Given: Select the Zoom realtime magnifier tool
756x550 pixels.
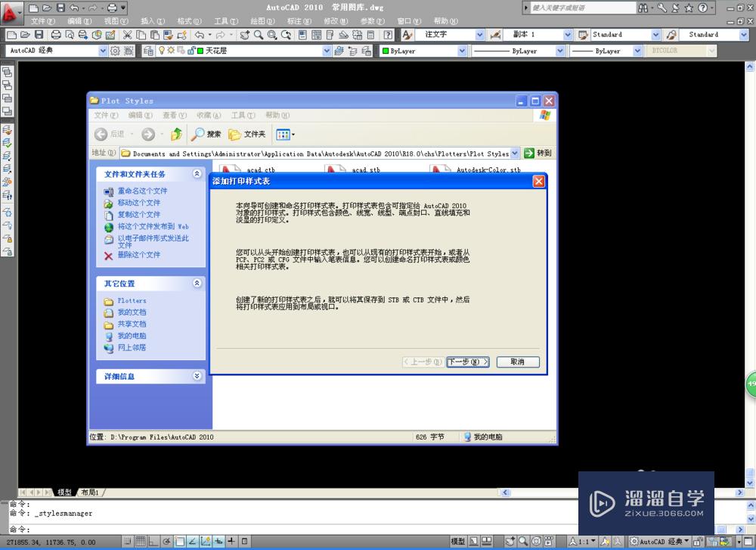Looking at the screenshot, I should [x=259, y=35].
